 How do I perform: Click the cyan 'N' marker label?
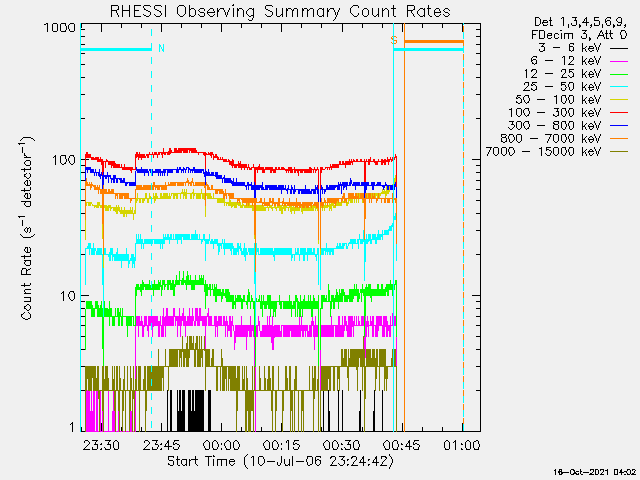pos(161,49)
